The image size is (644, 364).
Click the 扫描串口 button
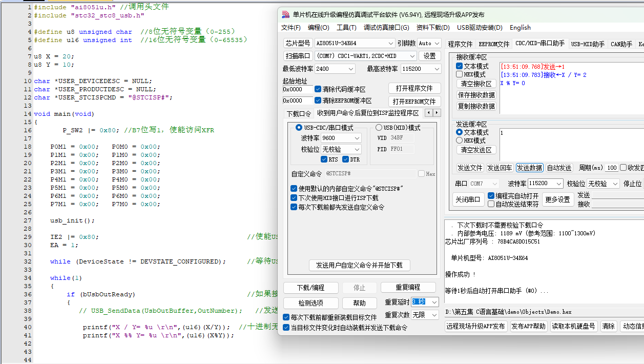[x=298, y=56]
